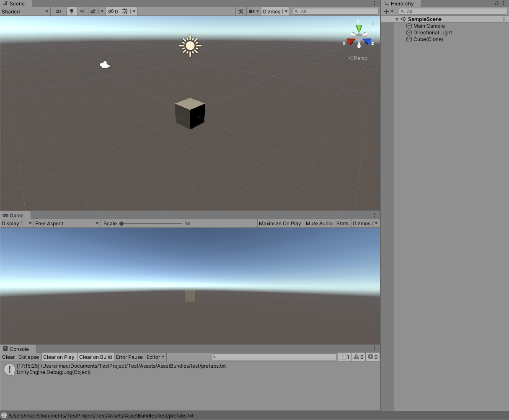Image resolution: width=509 pixels, height=420 pixels.
Task: Toggle scene effects (skybox/fog) icon
Action: (x=94, y=11)
